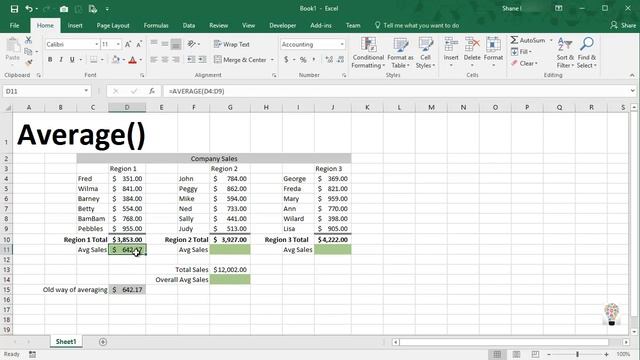Switch to the Page Layout tab
The width and height of the screenshot is (640, 360).
tap(113, 25)
